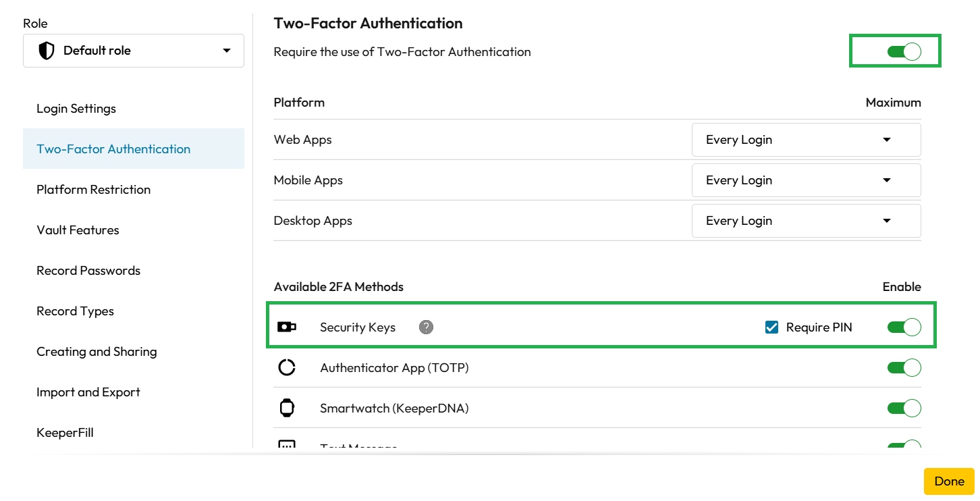980x501 pixels.
Task: Select Creating and Sharing in sidebar
Action: (x=97, y=352)
